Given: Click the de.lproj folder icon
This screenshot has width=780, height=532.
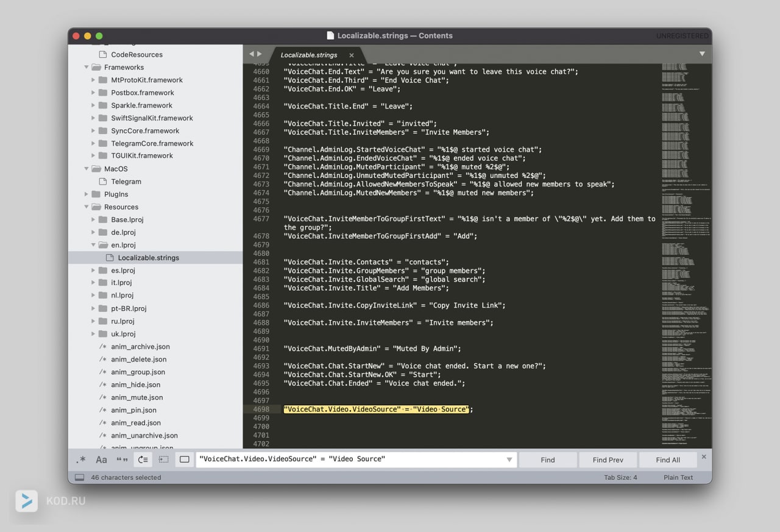Looking at the screenshot, I should point(103,232).
